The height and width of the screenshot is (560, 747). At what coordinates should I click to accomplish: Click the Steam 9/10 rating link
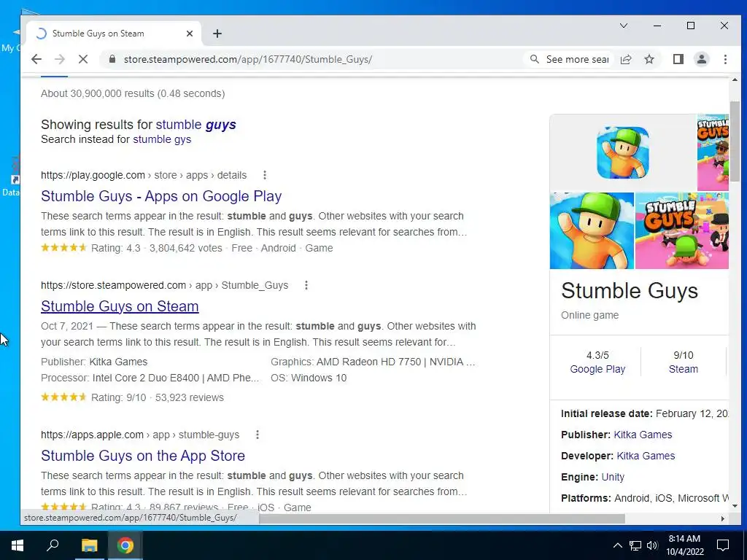click(683, 369)
